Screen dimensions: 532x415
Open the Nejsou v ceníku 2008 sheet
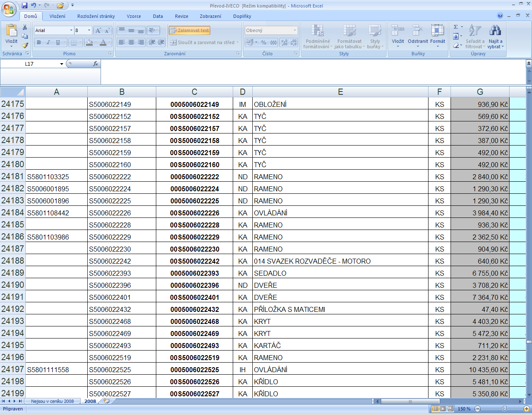52,401
